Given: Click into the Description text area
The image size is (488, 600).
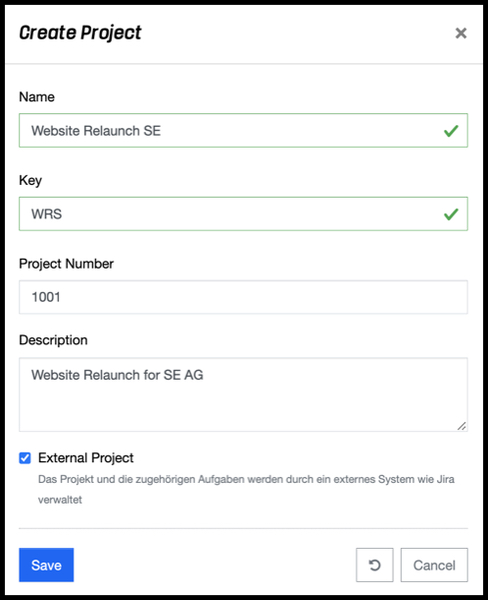Looking at the screenshot, I should click(x=243, y=395).
